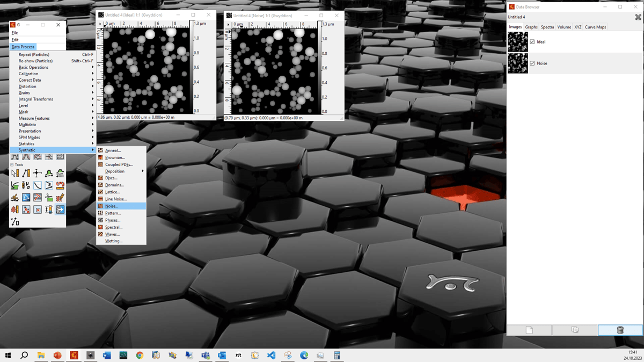The width and height of the screenshot is (644, 362).
Task: Select the vertical bar color range tool
Action: pos(49,209)
